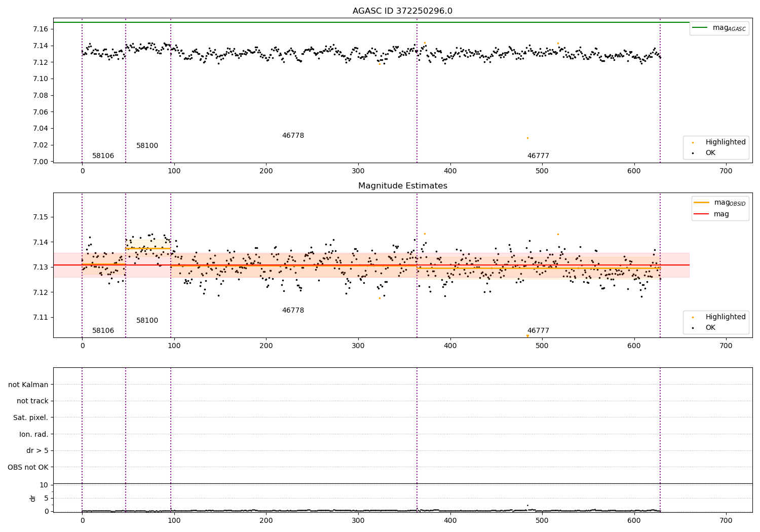Click the 7.10 y-axis tick label
Screen dimensions: 760x532
tap(41, 79)
